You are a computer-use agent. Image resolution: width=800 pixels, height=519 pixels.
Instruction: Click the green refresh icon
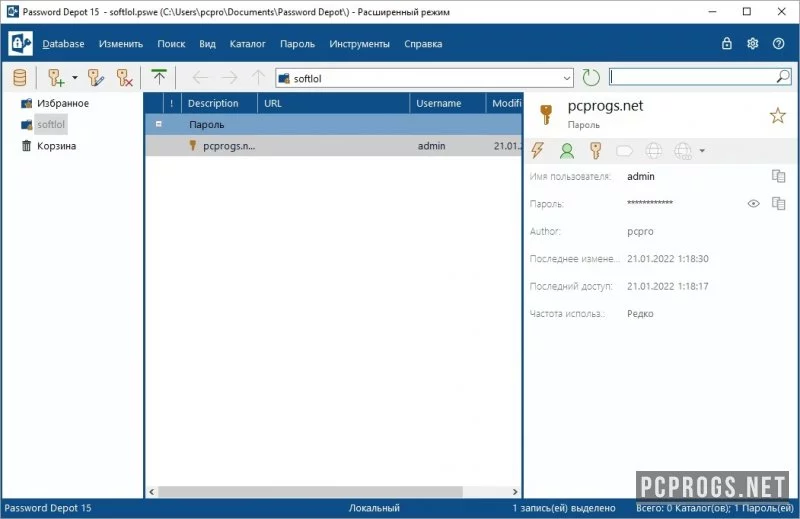591,78
